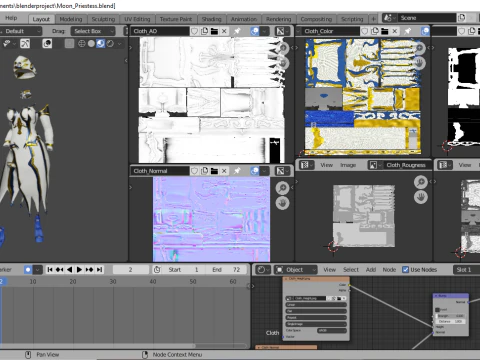Click zoom magnifier in Cloth_Rougness viewer

pos(421,182)
